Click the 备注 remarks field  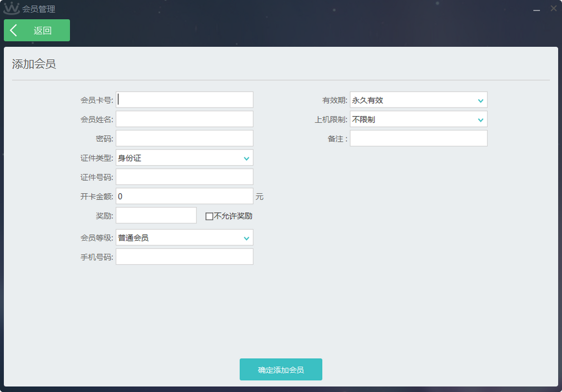click(418, 138)
